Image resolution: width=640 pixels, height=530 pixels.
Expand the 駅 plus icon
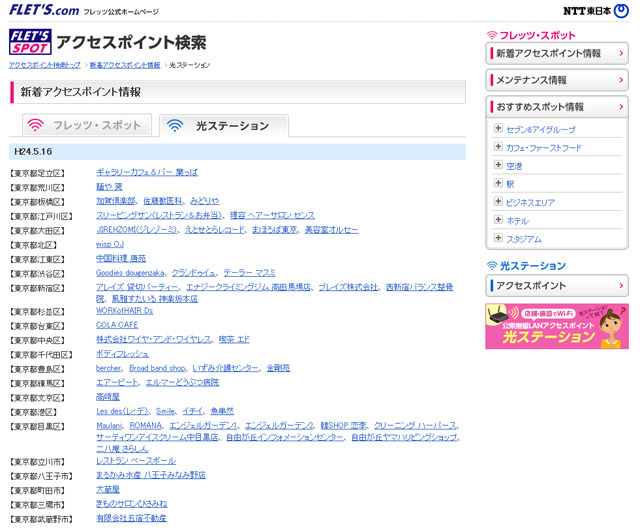click(498, 183)
